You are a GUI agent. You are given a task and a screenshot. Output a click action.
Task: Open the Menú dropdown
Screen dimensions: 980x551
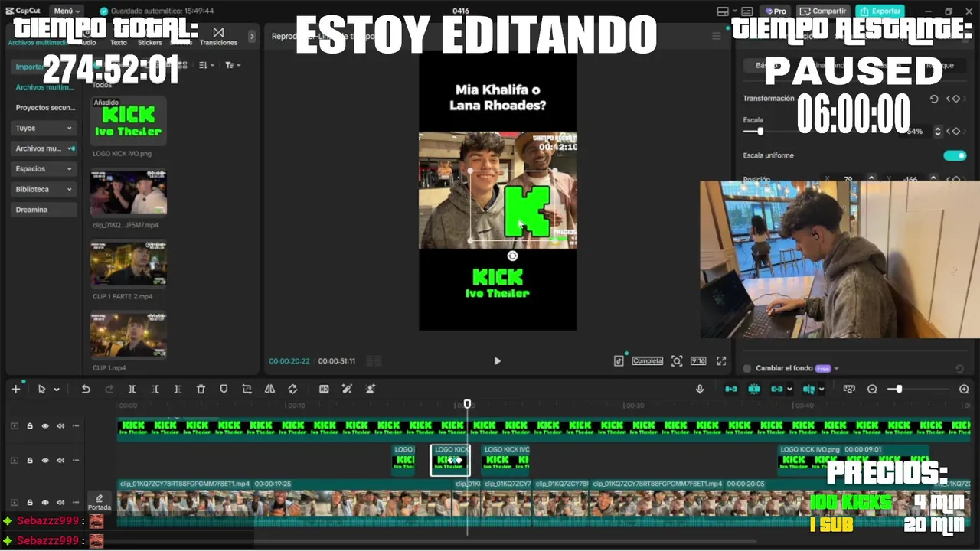click(67, 11)
